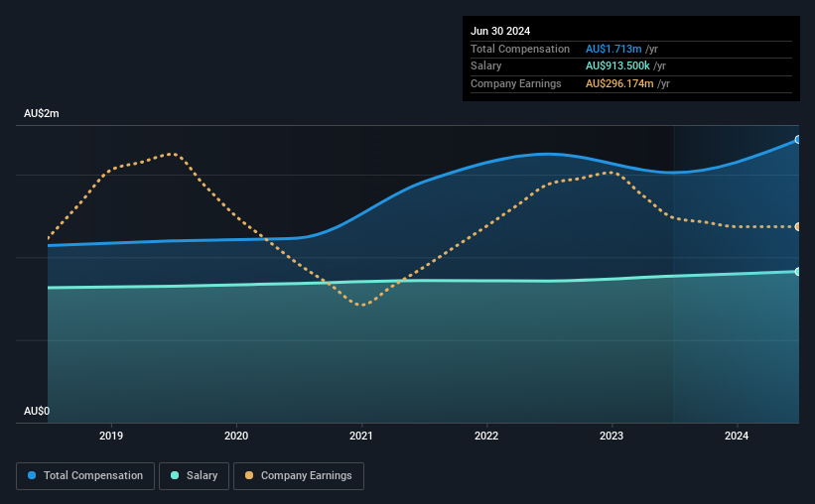Click the orange Company Earnings legend dot
Screen dimensions: 815x504
coord(249,475)
